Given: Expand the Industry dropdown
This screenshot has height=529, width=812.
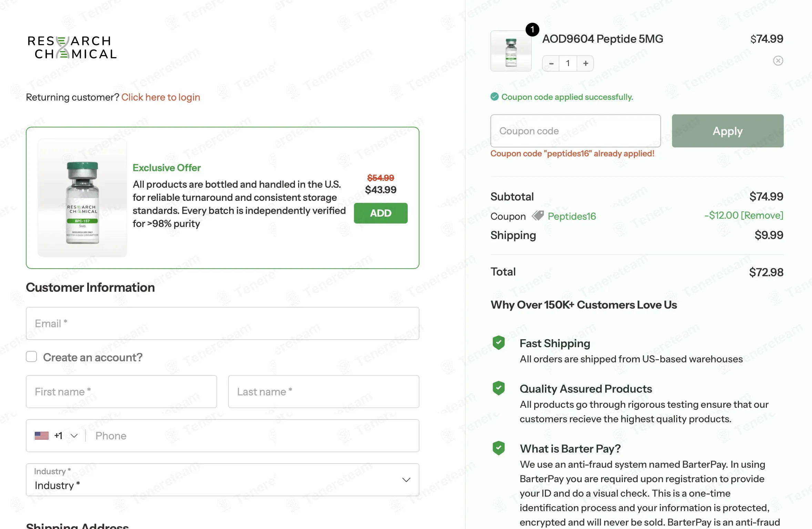Looking at the screenshot, I should tap(223, 480).
